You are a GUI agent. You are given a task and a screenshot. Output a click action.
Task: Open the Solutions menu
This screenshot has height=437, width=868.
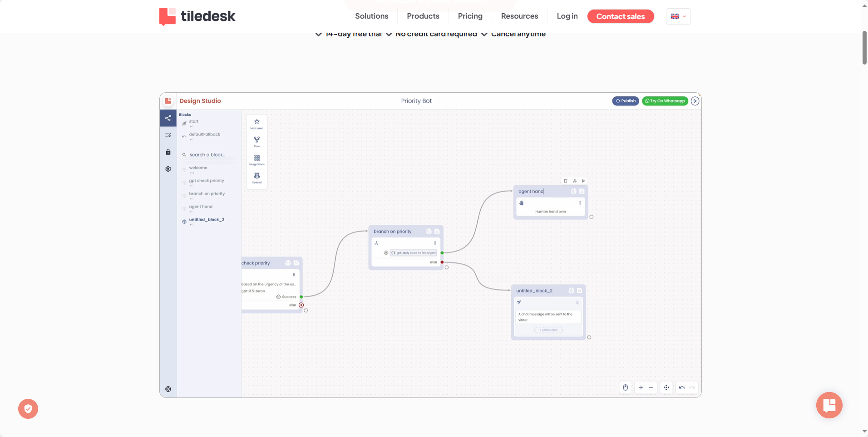pyautogui.click(x=371, y=16)
